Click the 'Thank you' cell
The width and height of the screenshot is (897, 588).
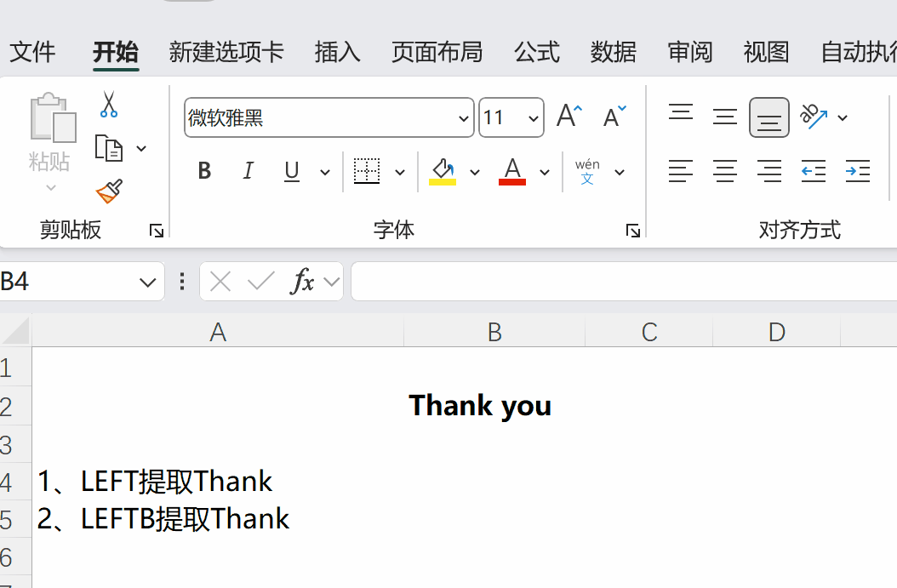coord(480,406)
